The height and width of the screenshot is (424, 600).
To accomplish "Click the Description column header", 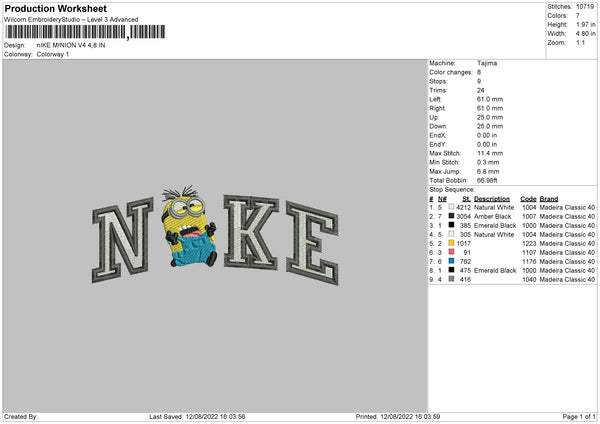I will (x=492, y=199).
